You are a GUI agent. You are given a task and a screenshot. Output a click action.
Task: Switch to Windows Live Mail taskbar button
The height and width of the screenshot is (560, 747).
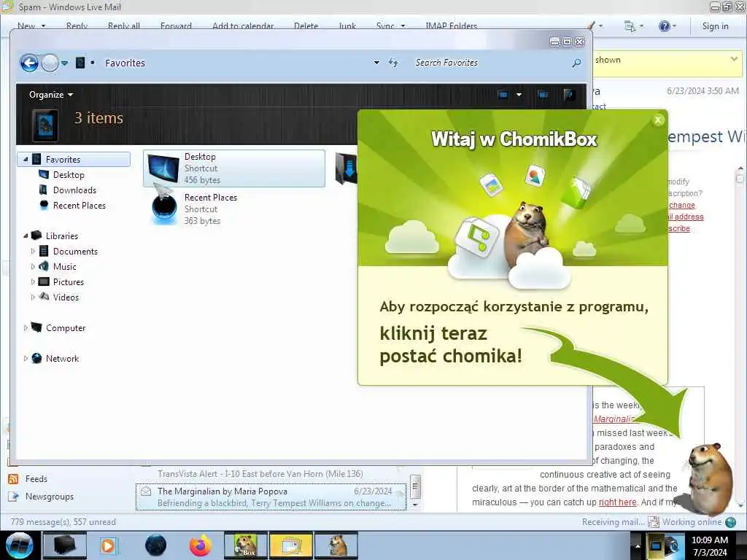tap(291, 545)
